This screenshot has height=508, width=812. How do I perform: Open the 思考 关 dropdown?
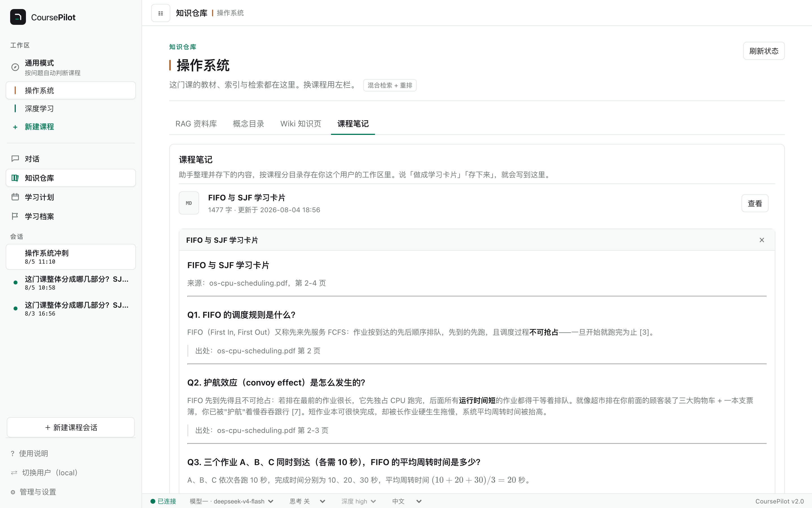(307, 501)
